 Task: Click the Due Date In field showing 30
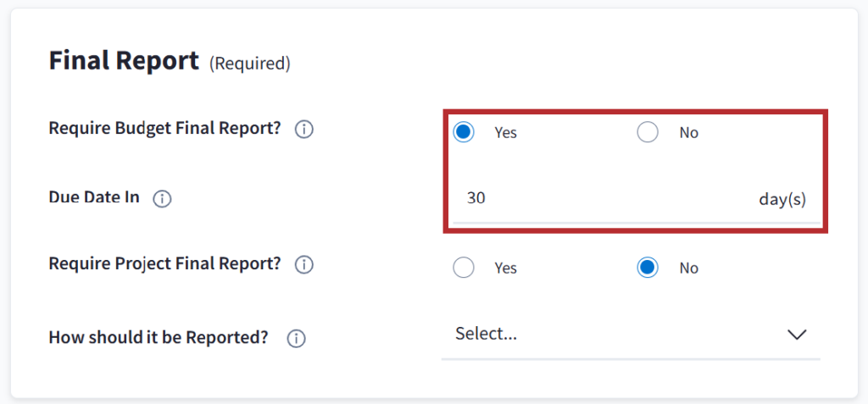pyautogui.click(x=593, y=200)
